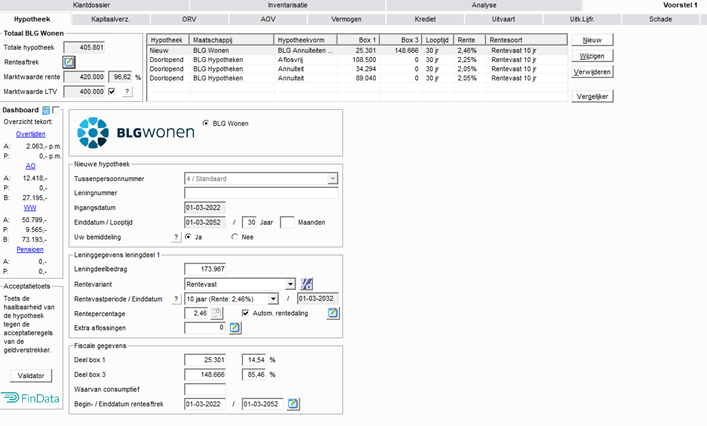Edit Extra aflossingen details icon

(235, 328)
